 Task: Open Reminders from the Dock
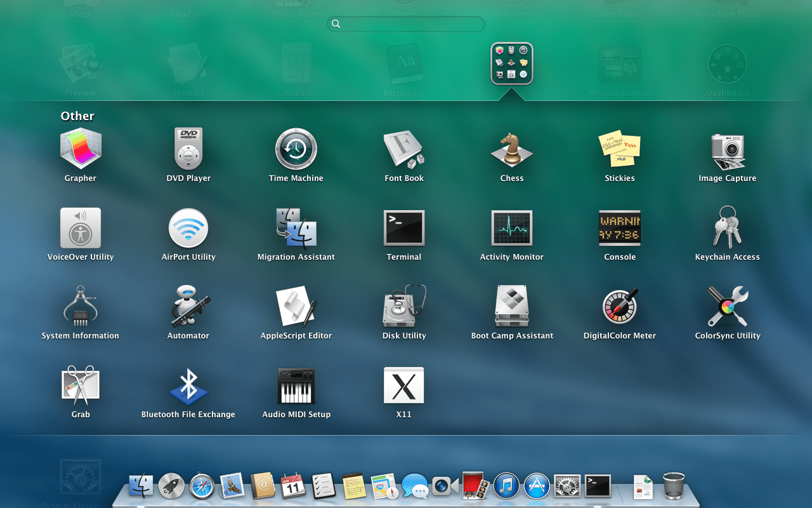(x=324, y=486)
